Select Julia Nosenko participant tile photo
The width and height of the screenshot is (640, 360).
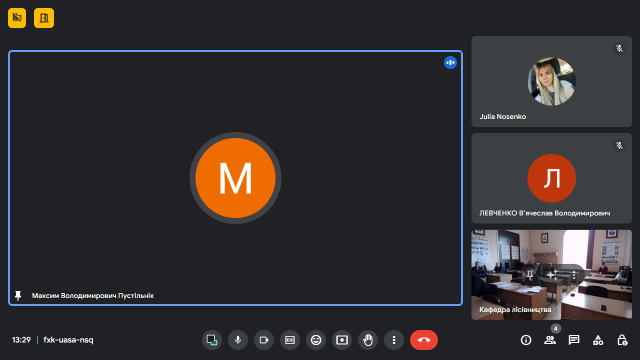click(x=551, y=81)
